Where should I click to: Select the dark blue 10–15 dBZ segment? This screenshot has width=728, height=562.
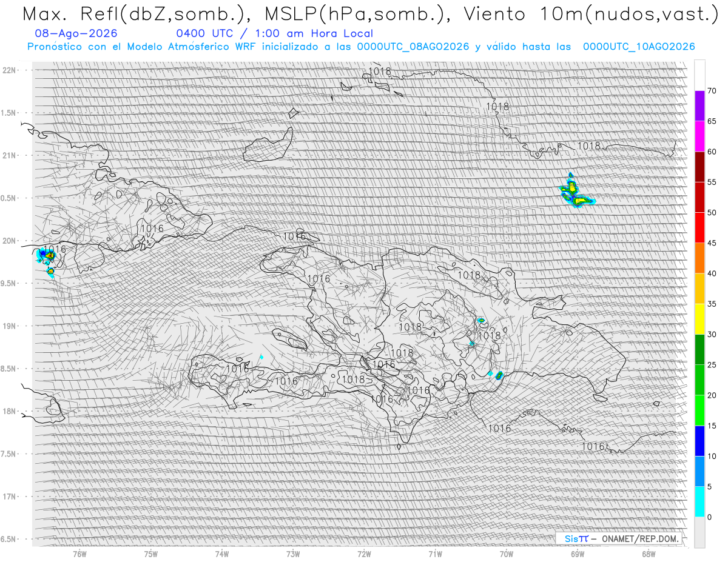[x=699, y=441]
